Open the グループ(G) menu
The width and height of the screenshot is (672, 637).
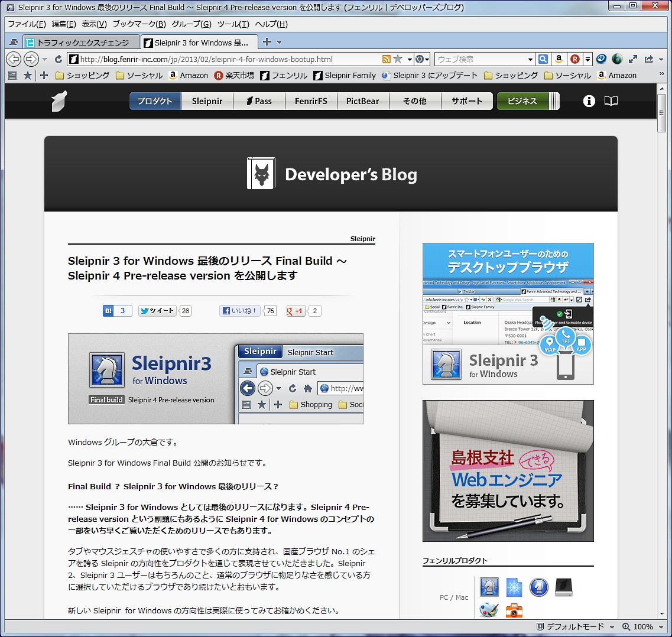[191, 24]
